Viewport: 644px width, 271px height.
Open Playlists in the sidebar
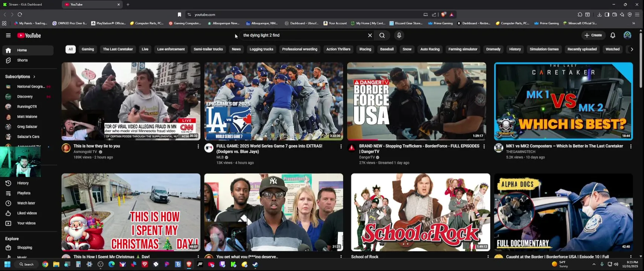[x=27, y=193]
